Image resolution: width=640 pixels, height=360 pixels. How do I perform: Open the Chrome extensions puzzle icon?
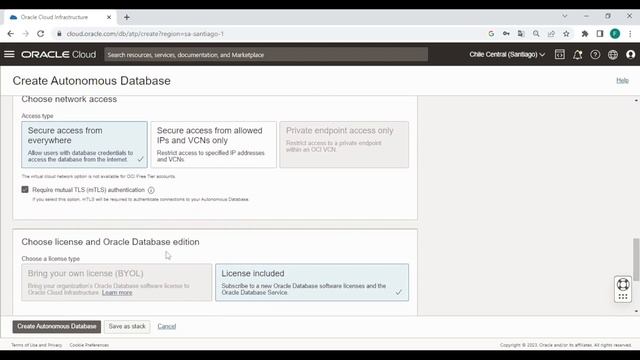[x=585, y=34]
